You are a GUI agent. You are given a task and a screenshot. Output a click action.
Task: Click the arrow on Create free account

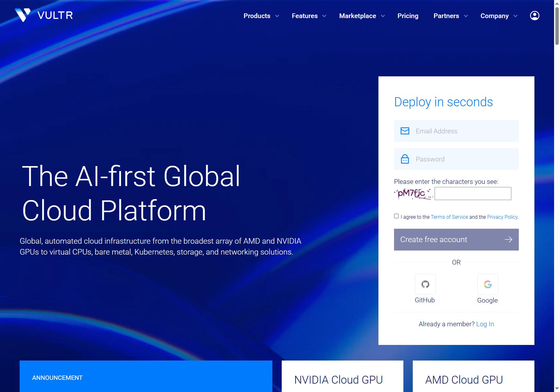pos(509,239)
